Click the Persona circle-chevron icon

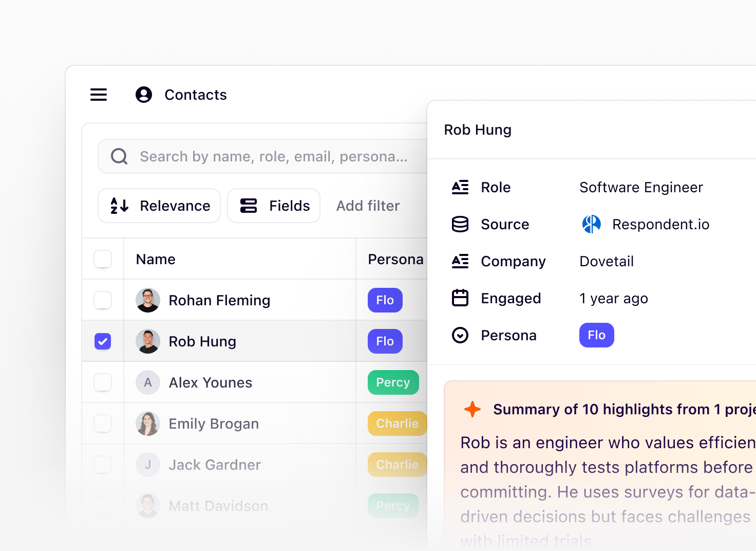tap(460, 335)
